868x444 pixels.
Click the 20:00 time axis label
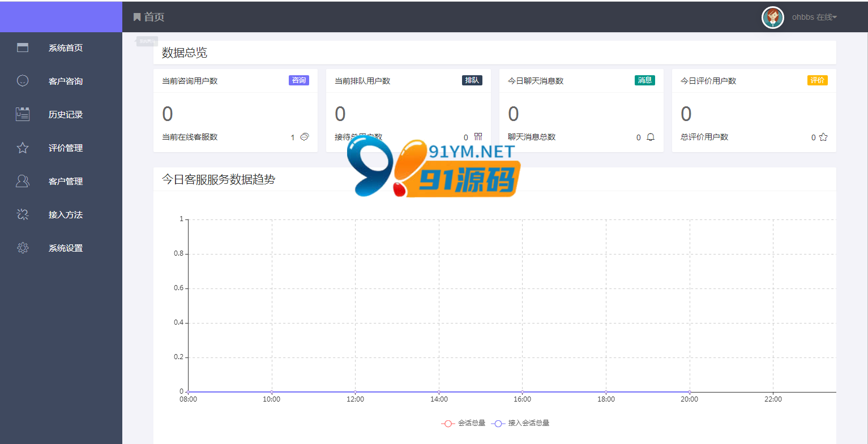(689, 399)
